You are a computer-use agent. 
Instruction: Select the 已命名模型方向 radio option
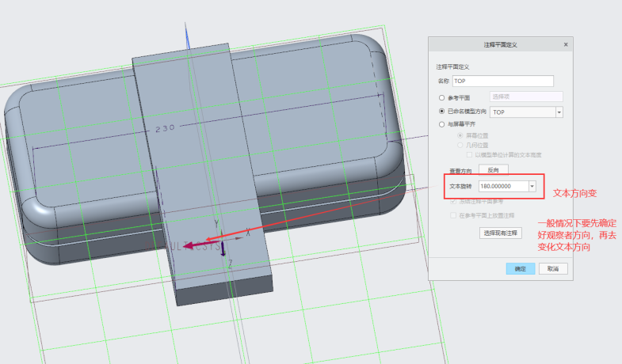pos(442,112)
